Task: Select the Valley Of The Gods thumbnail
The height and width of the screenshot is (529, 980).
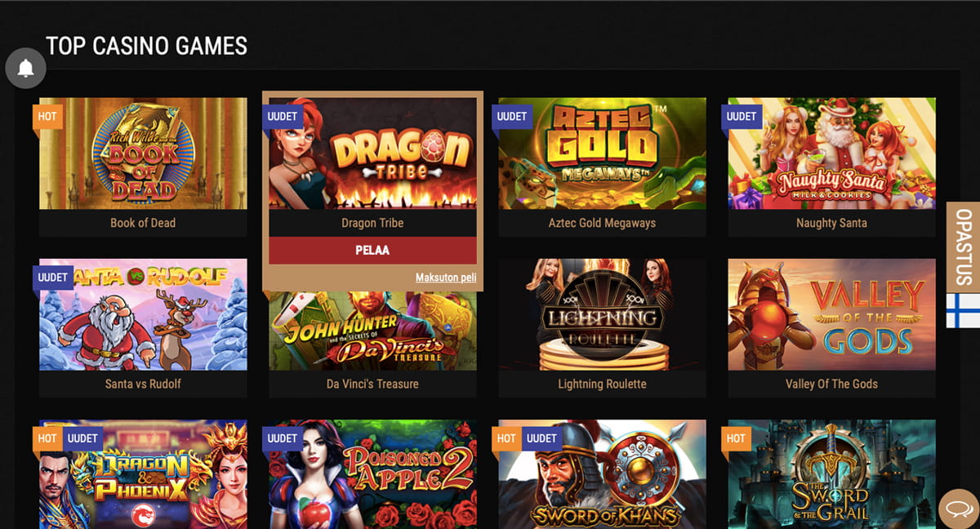Action: (831, 315)
